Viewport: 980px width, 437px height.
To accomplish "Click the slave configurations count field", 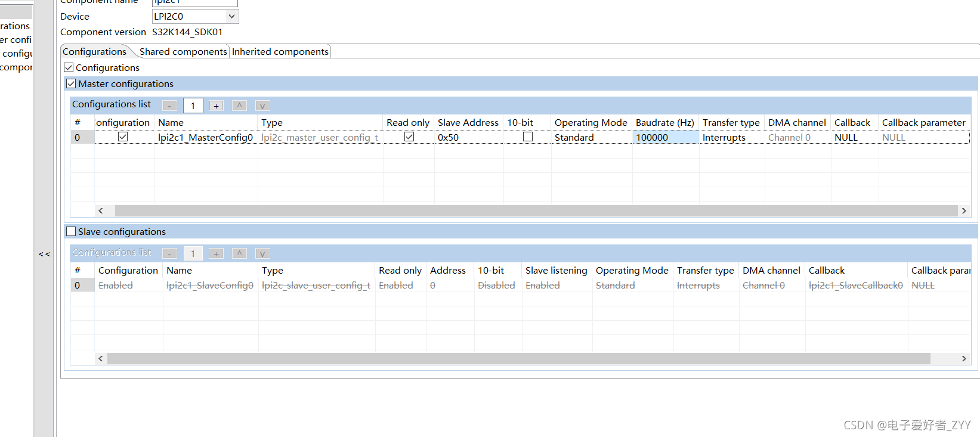I will (x=193, y=253).
